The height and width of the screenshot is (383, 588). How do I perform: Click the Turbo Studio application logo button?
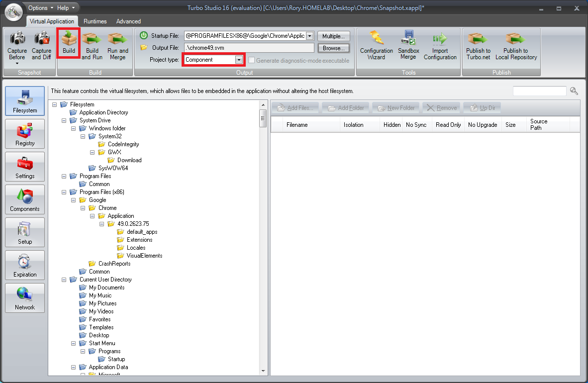(14, 12)
